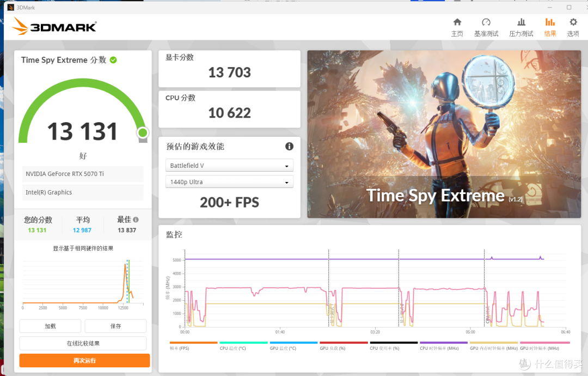Viewport: 588px width, 376px height.
Task: Click the 最佳 score 13 837
Action: (x=127, y=230)
